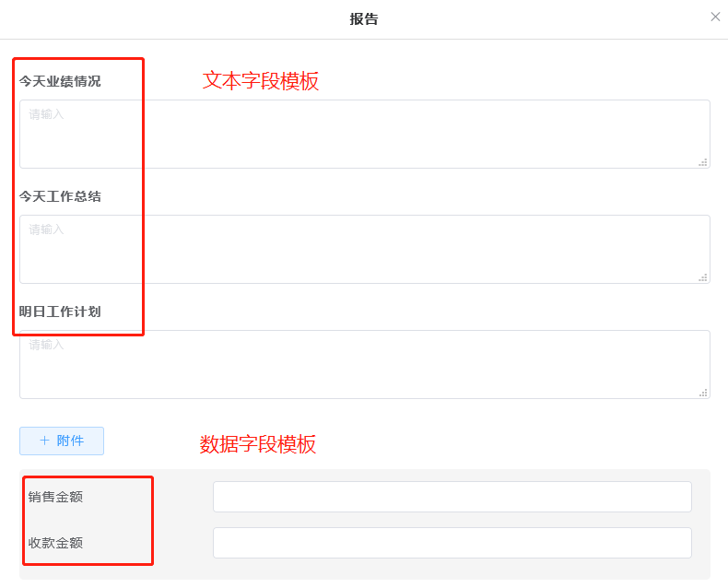The height and width of the screenshot is (588, 728).
Task: Click resize grip of 今天工作总结 box
Action: tap(703, 277)
